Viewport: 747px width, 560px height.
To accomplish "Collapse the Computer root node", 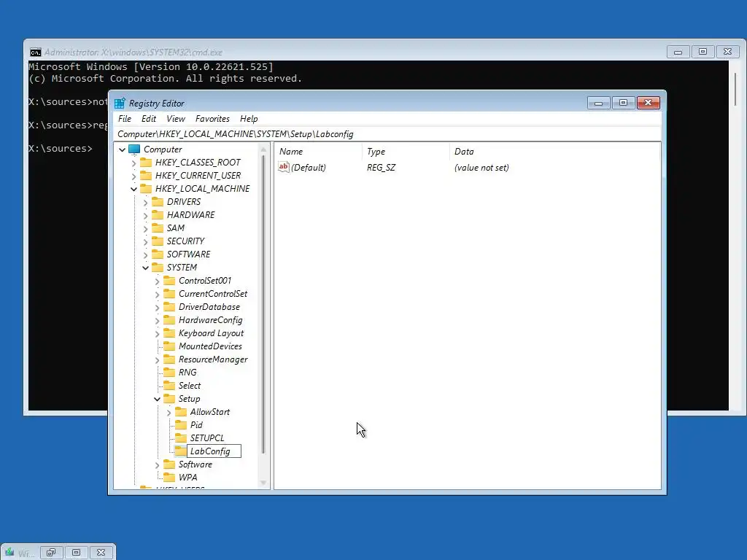I will [x=123, y=149].
